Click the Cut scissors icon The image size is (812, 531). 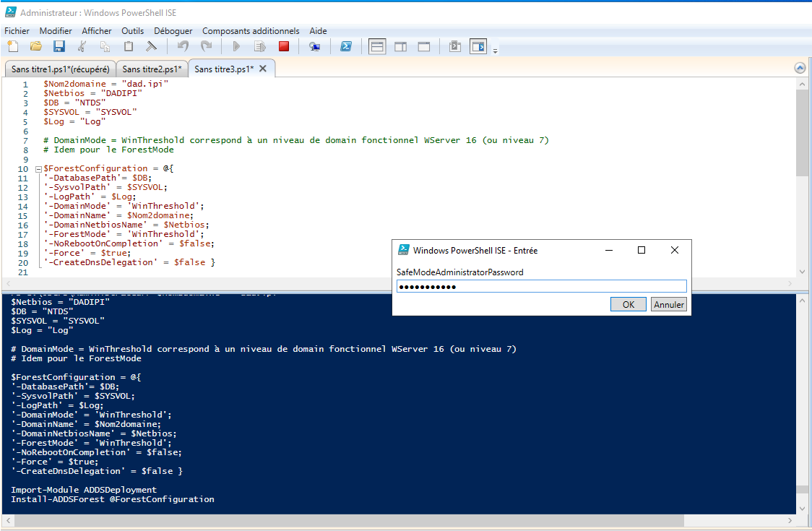[82, 47]
